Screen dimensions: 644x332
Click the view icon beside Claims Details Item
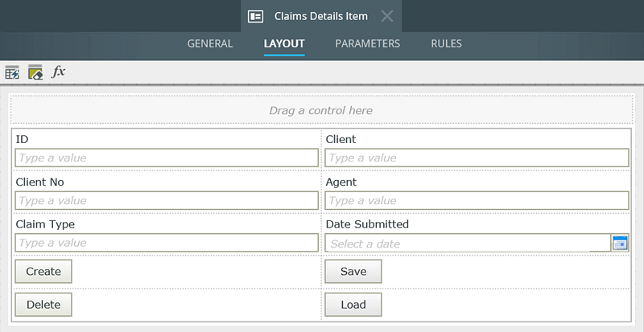tap(256, 16)
